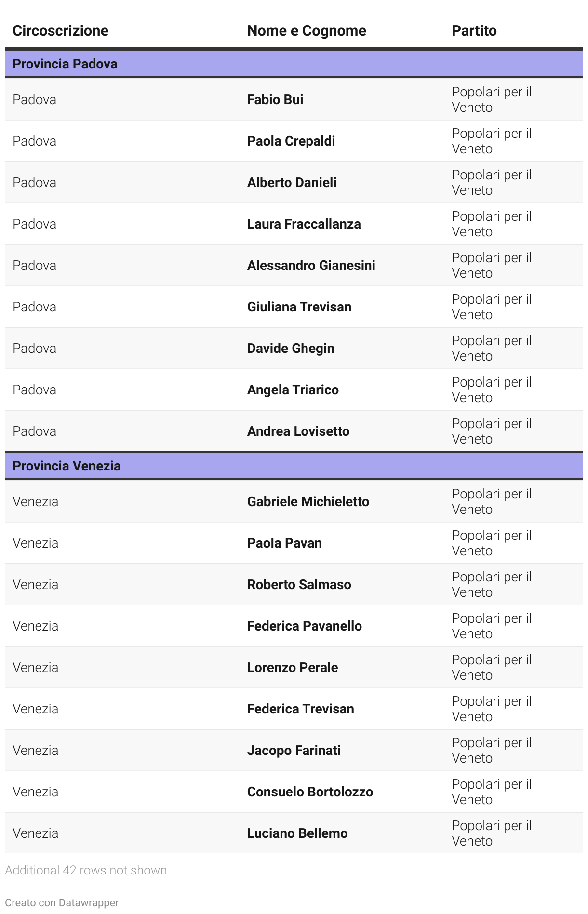Click on Federica Pavanello
This screenshot has width=588, height=914.
pyautogui.click(x=305, y=626)
